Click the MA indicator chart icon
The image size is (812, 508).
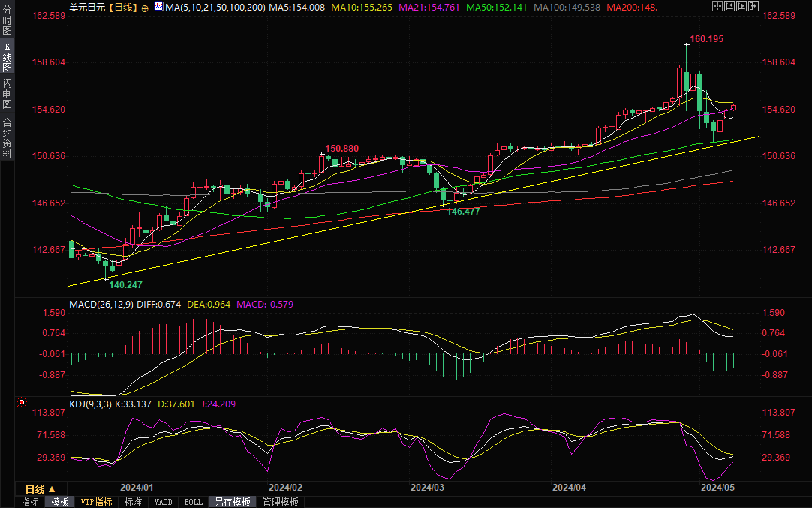(x=158, y=7)
